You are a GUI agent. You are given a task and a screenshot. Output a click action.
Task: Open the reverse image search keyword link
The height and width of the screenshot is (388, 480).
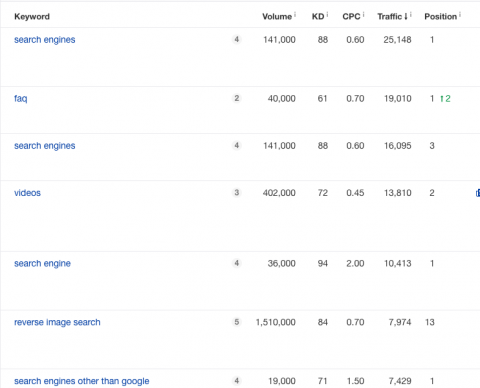[x=57, y=322]
